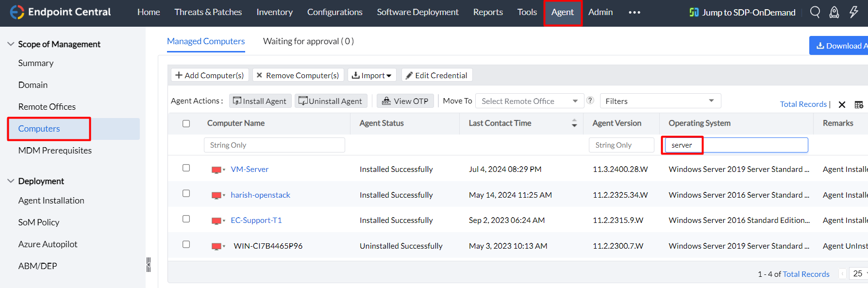
Task: Open the Import dropdown button
Action: [x=372, y=75]
